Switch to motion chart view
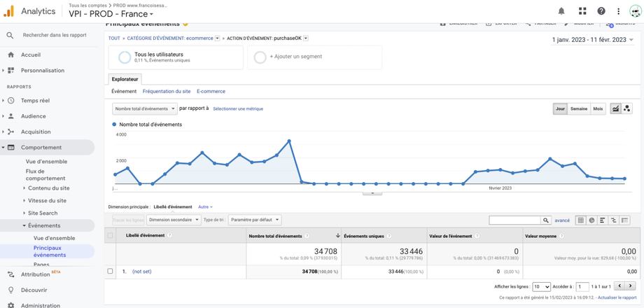Screen dimensions: 644x308 pyautogui.click(x=626, y=108)
